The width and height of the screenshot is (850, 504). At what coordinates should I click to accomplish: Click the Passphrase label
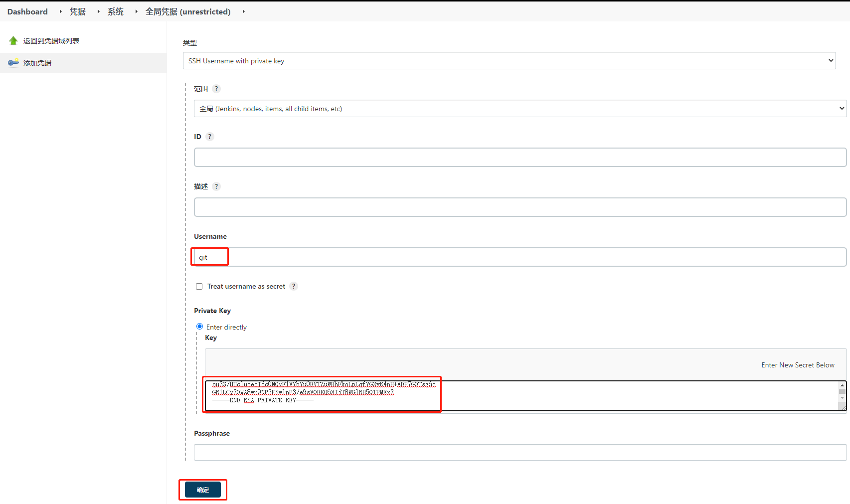point(212,433)
